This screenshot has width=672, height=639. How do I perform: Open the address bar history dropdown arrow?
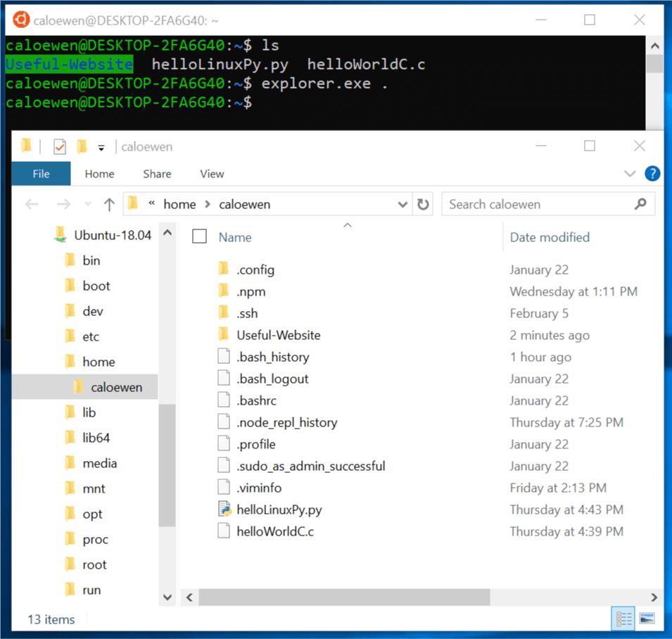pyautogui.click(x=402, y=204)
